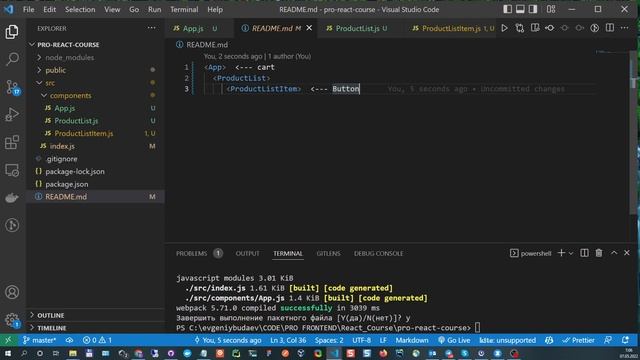Open the Search view in activity bar
The height and width of the screenshot is (360, 640).
[x=12, y=59]
